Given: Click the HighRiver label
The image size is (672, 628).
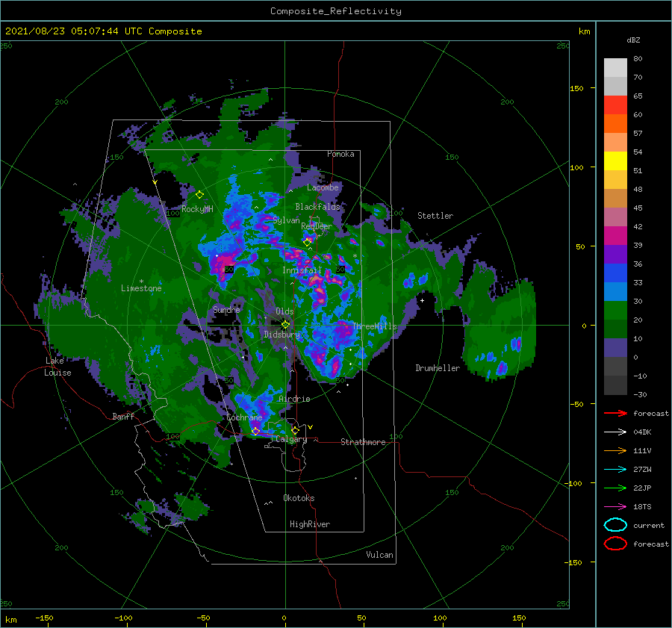Looking at the screenshot, I should coord(310,524).
